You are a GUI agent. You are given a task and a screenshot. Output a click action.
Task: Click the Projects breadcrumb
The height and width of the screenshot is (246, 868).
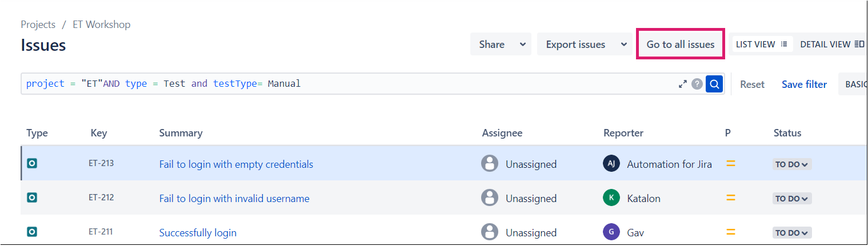[38, 25]
